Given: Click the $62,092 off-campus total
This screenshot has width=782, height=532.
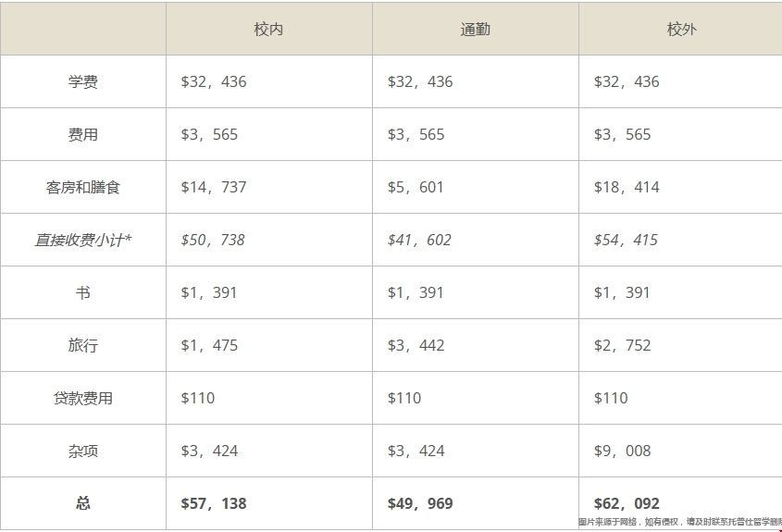Looking at the screenshot, I should pyautogui.click(x=627, y=503).
